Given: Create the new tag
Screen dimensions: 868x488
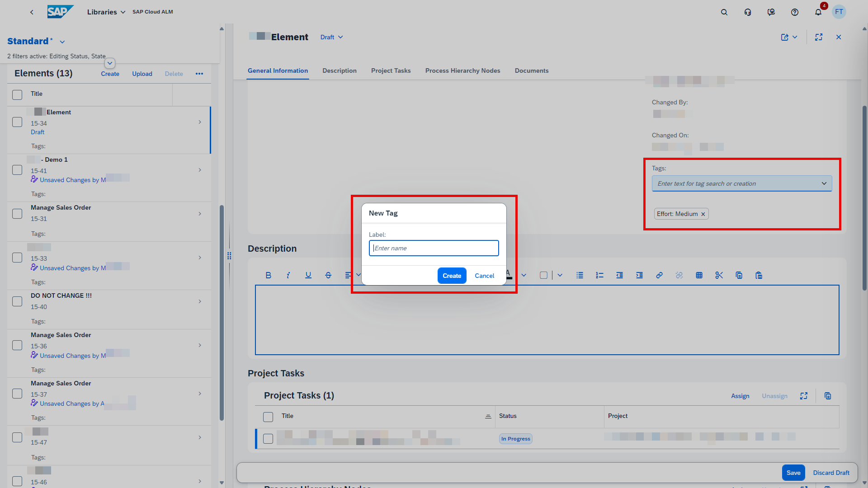Looking at the screenshot, I should pos(452,275).
